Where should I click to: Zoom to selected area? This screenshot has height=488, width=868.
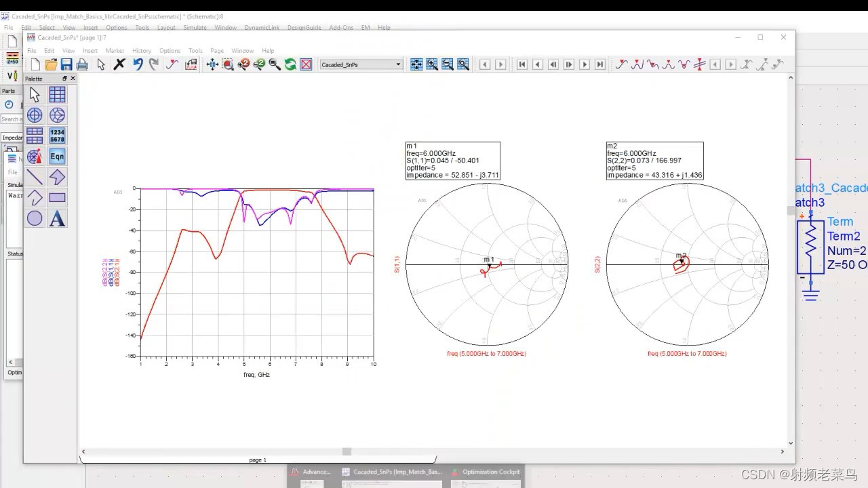coord(228,64)
